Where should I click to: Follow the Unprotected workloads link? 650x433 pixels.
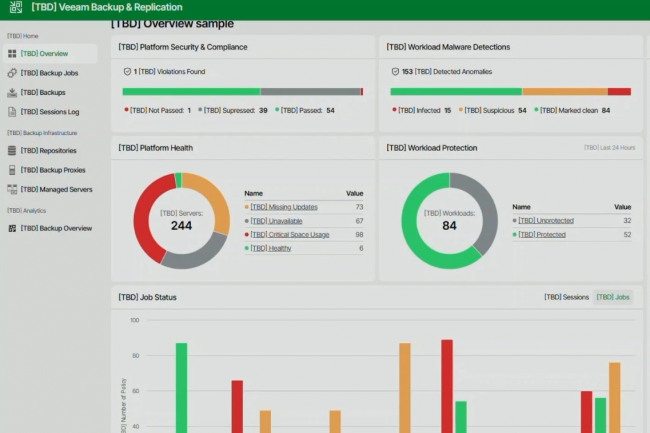(x=540, y=220)
